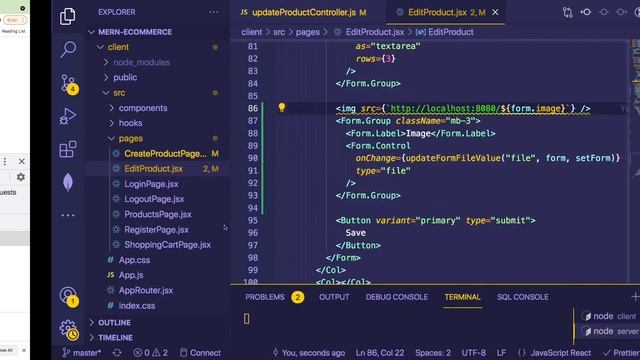Screen dimensions: 640x360
Task: Click the lightbulb code action on line 86
Action: (281, 107)
